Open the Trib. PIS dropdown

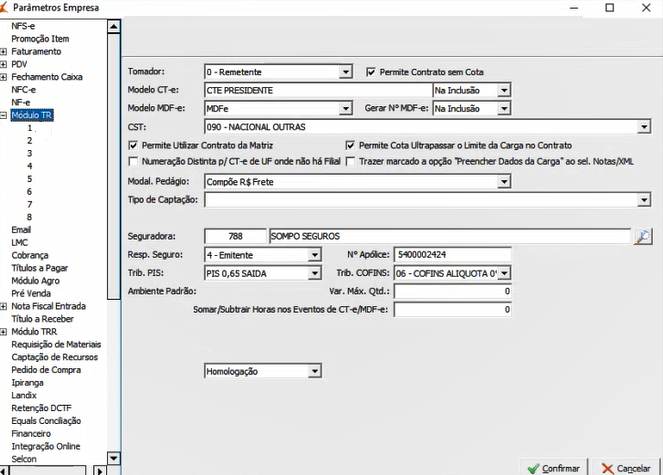coord(314,273)
